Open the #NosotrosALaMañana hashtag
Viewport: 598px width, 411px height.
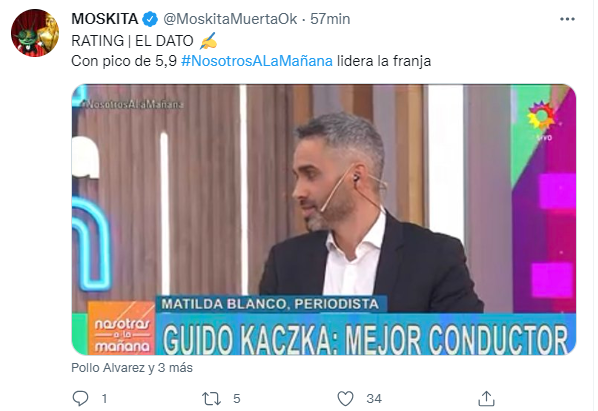[x=257, y=61]
